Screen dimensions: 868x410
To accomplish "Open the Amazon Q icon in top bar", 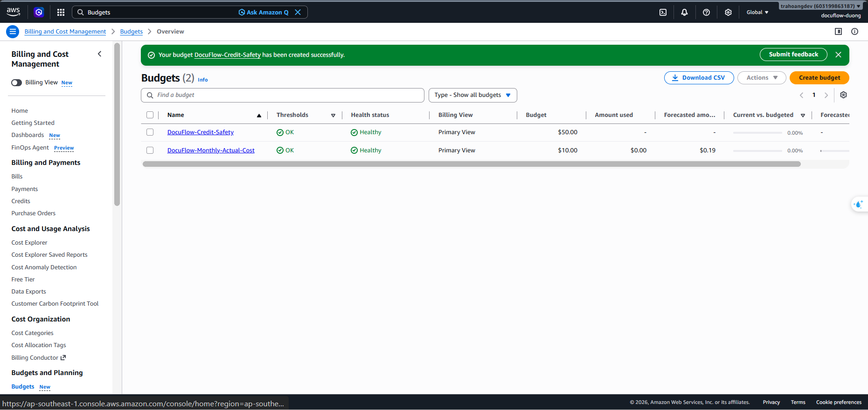I will (39, 12).
